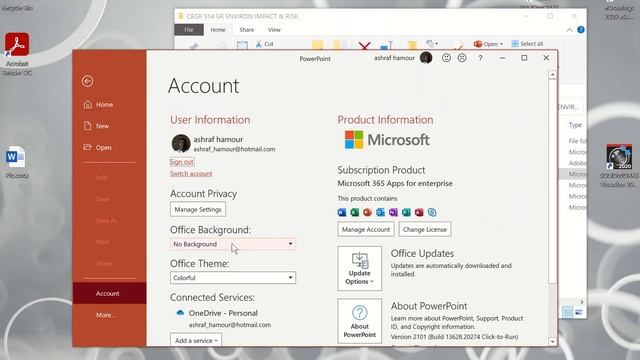
Task: Select the Recycle Bin desktop icon
Action: (x=17, y=7)
